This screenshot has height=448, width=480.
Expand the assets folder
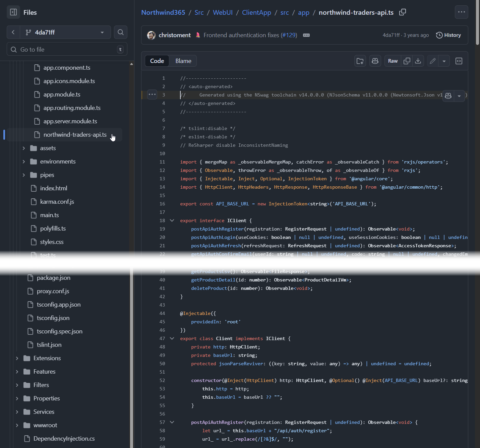pyautogui.click(x=24, y=148)
